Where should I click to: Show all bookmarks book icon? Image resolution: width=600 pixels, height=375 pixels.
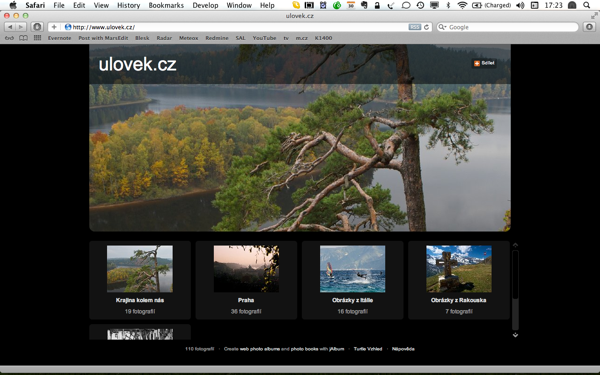coord(23,38)
